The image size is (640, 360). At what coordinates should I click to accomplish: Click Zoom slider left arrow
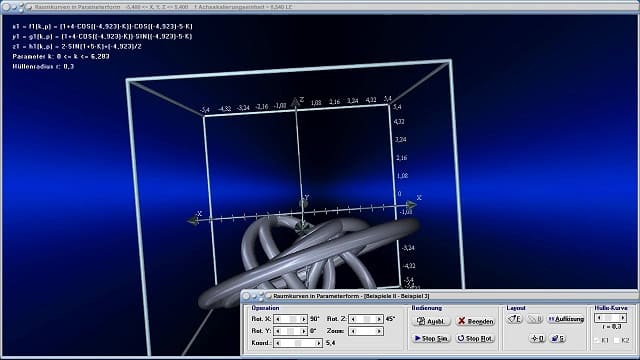(353, 331)
